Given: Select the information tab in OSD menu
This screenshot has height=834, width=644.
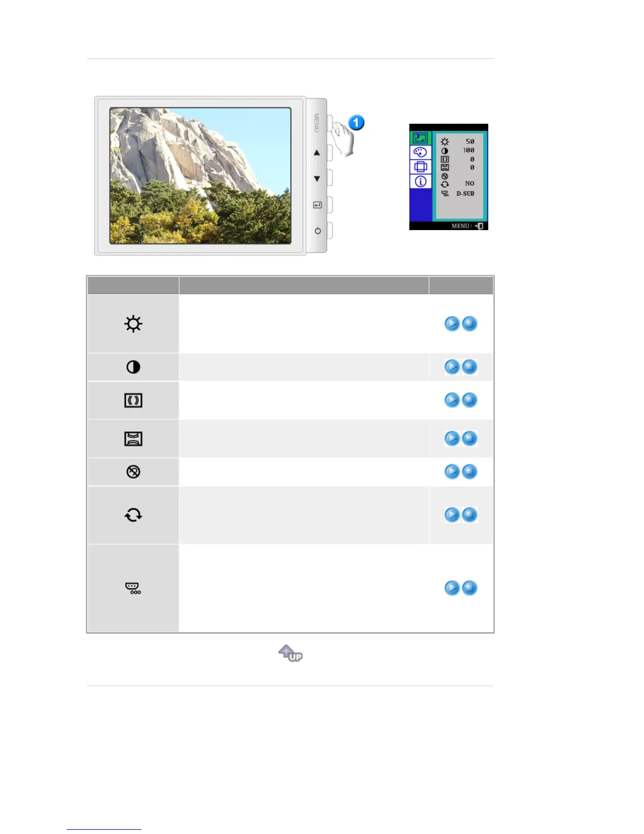Looking at the screenshot, I should coord(420,182).
